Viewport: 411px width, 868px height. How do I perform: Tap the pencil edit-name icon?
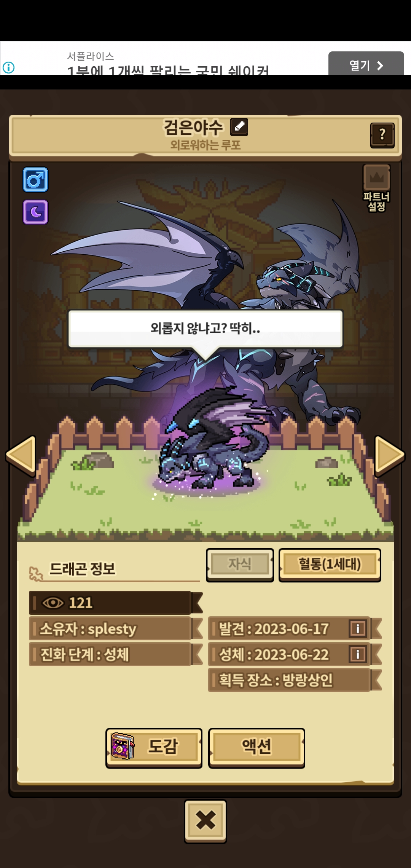(239, 127)
